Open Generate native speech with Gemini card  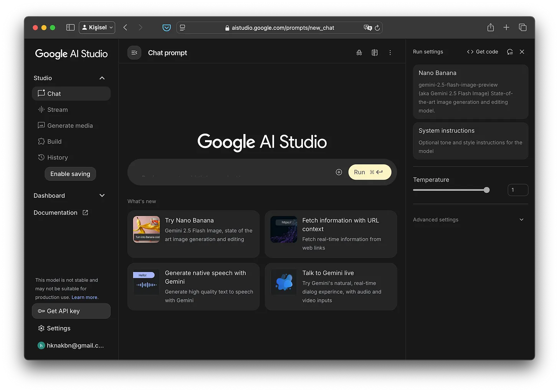tap(193, 286)
